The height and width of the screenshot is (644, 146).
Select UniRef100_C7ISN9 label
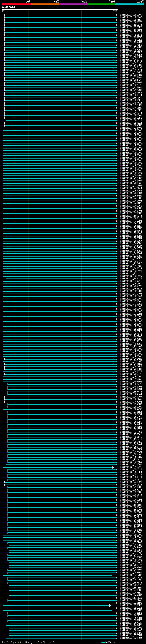[x=131, y=635]
